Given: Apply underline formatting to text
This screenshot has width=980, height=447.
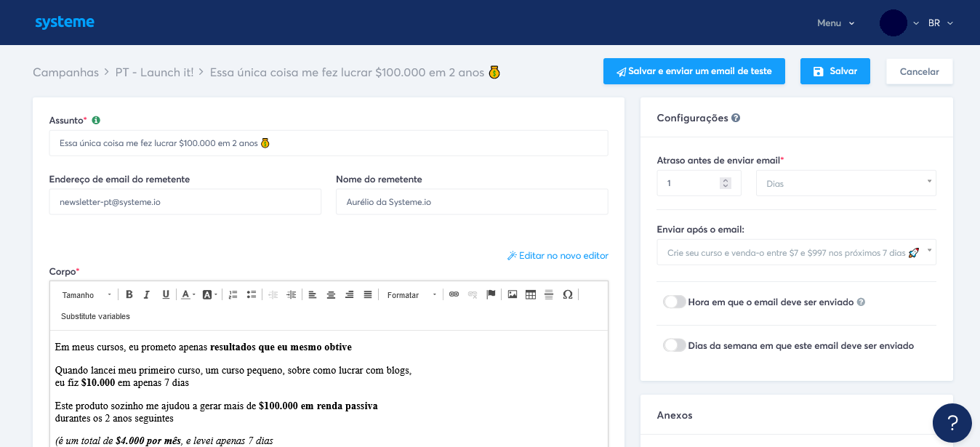Looking at the screenshot, I should point(166,294).
